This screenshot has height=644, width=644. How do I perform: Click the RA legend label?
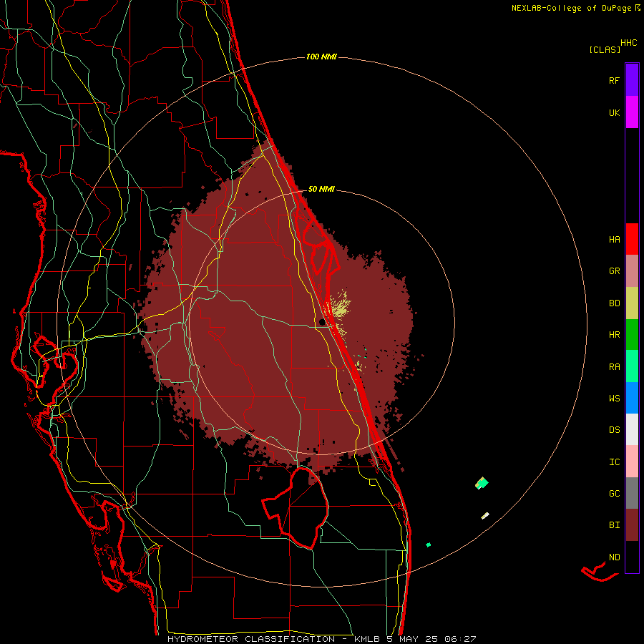tap(614, 367)
